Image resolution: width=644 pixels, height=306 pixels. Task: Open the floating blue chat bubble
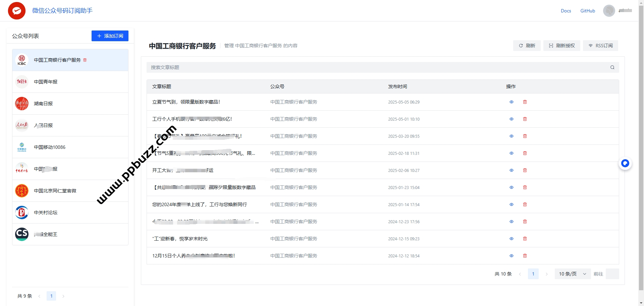click(625, 163)
